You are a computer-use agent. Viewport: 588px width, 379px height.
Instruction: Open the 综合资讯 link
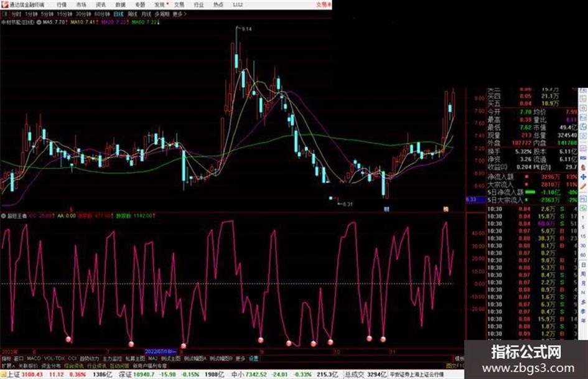tap(74, 365)
